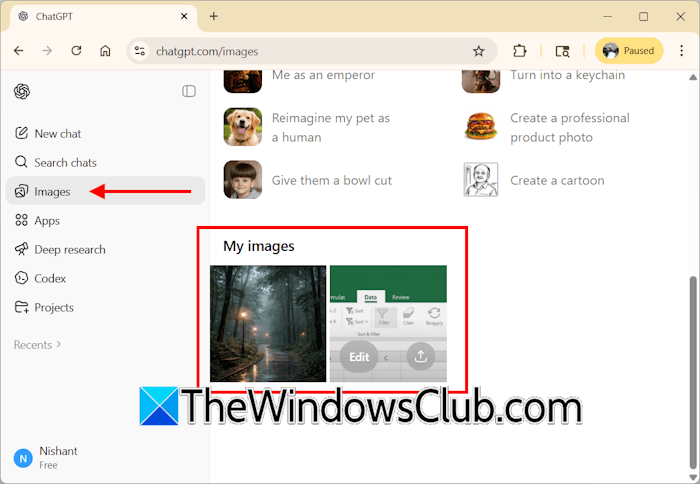Image resolution: width=700 pixels, height=484 pixels.
Task: Select Create a cartoon prompt
Action: tap(557, 180)
